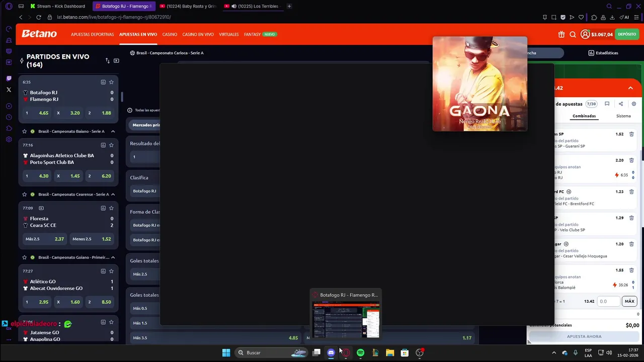Open the Casino section

(170, 34)
